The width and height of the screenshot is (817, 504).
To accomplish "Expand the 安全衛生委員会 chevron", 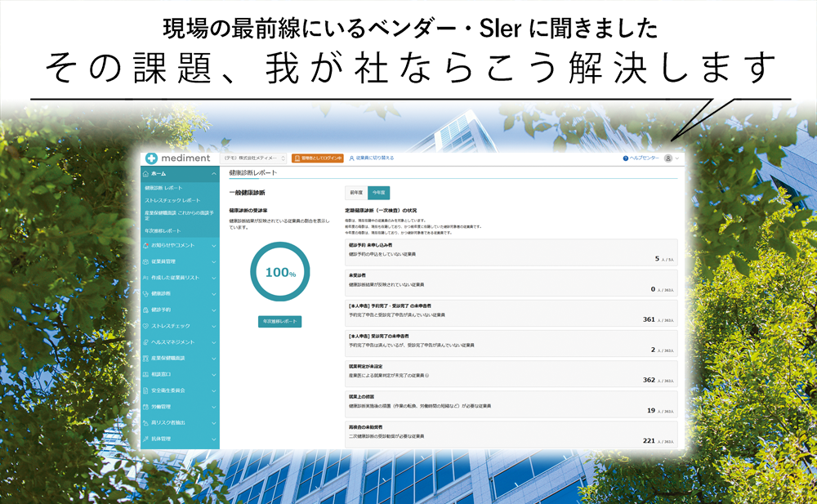I will (x=213, y=390).
